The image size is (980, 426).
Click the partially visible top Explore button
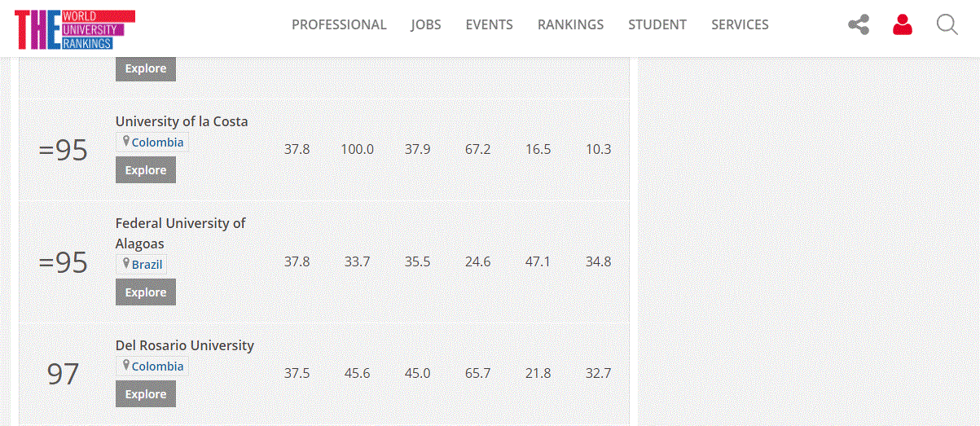(146, 69)
